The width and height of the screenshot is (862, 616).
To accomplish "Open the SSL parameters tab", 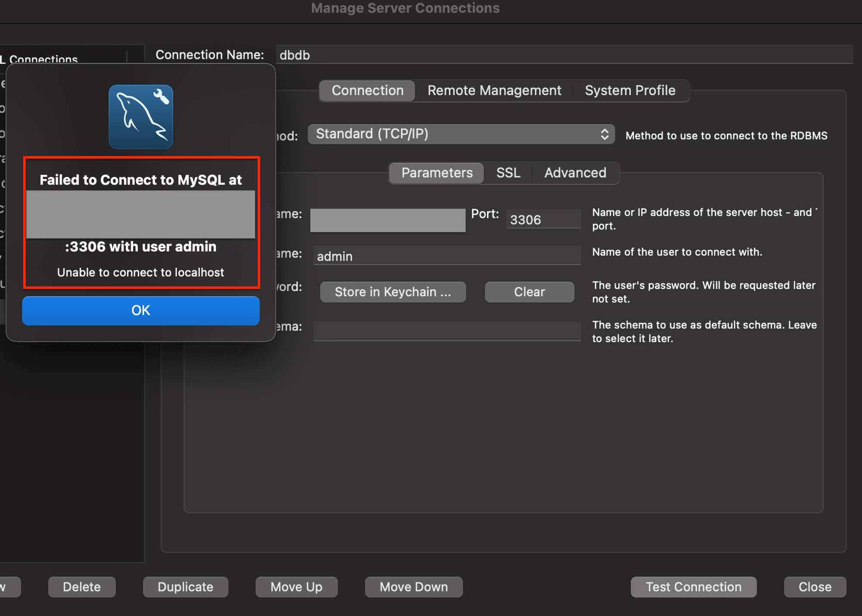I will click(508, 173).
